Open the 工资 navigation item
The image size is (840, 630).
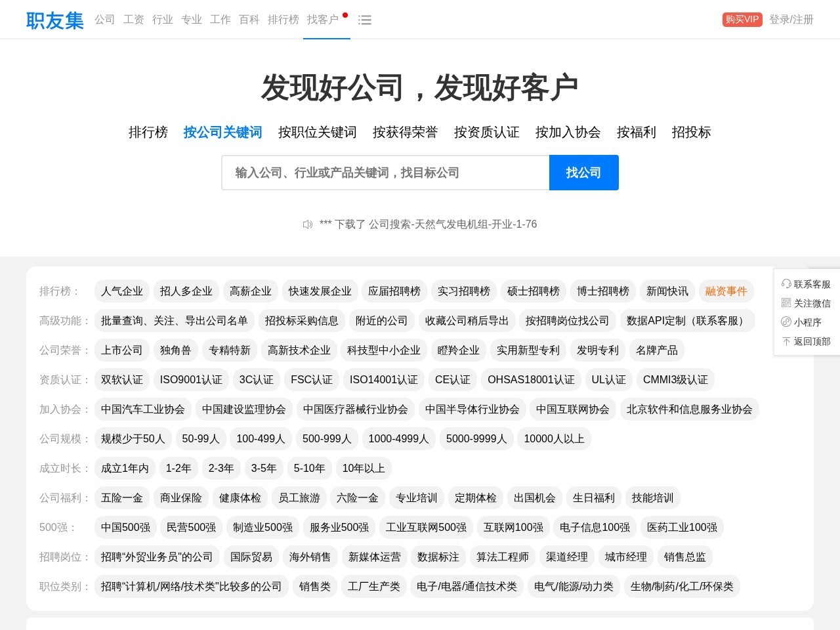[x=134, y=20]
